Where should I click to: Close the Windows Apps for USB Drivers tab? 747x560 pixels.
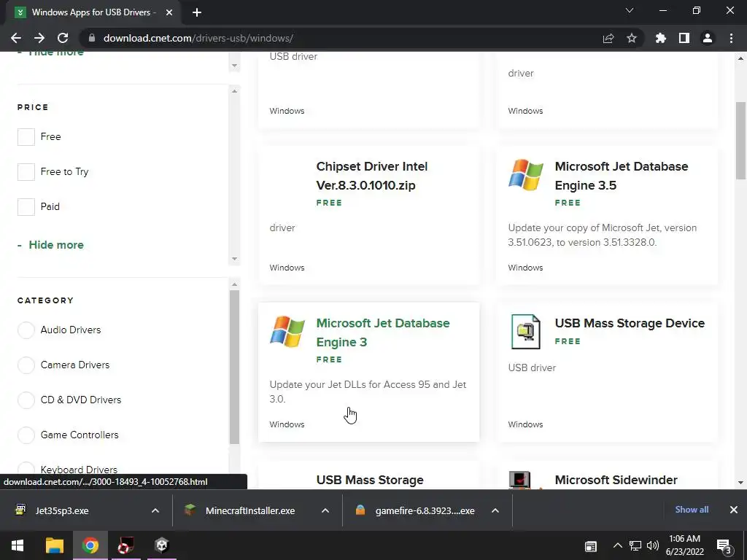(x=169, y=12)
